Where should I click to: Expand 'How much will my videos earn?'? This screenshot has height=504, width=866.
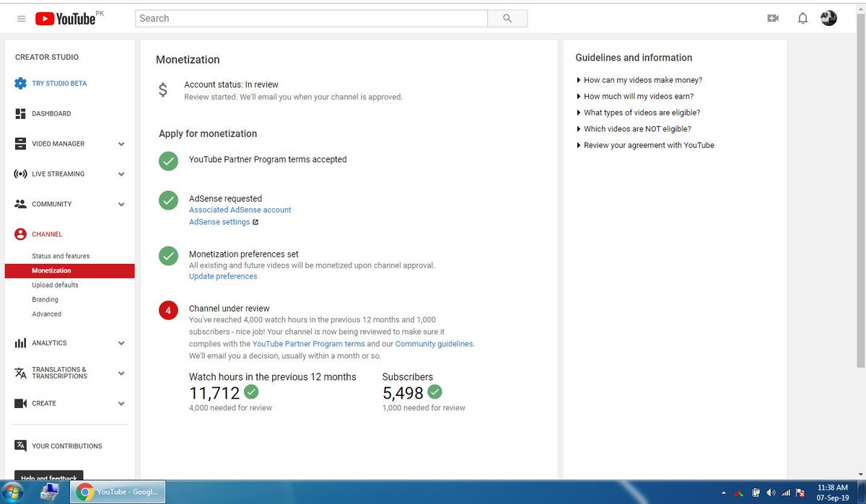coord(635,97)
